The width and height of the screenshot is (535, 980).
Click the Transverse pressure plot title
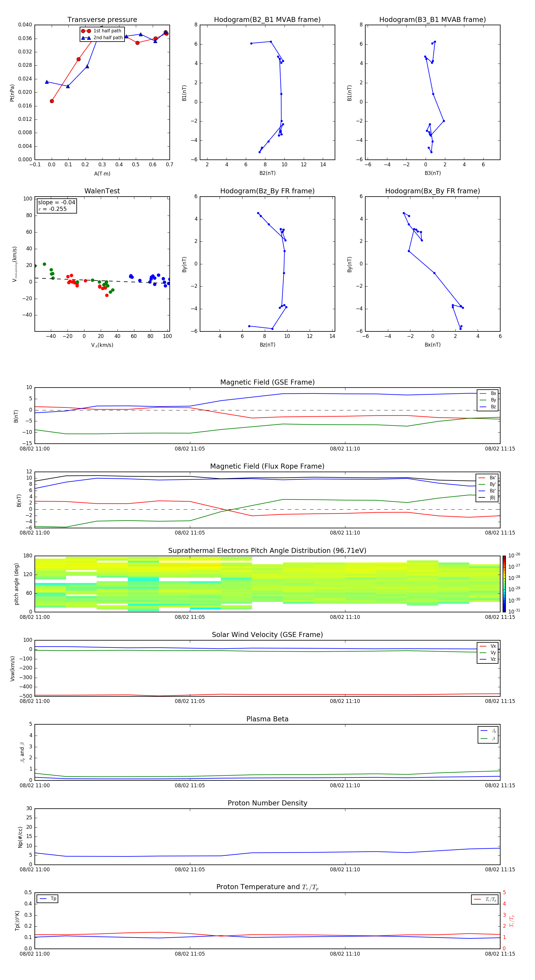102,20
